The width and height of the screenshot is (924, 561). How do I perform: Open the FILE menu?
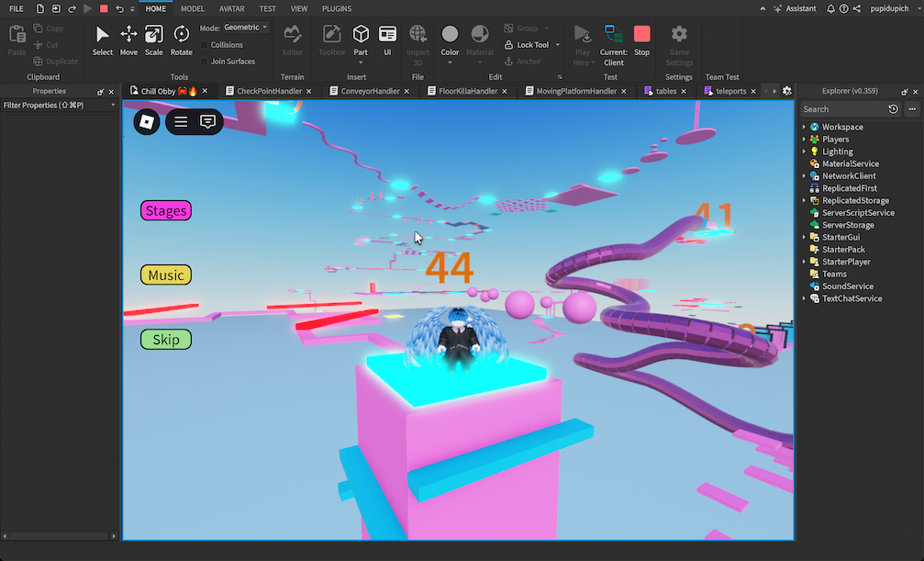pyautogui.click(x=17, y=9)
